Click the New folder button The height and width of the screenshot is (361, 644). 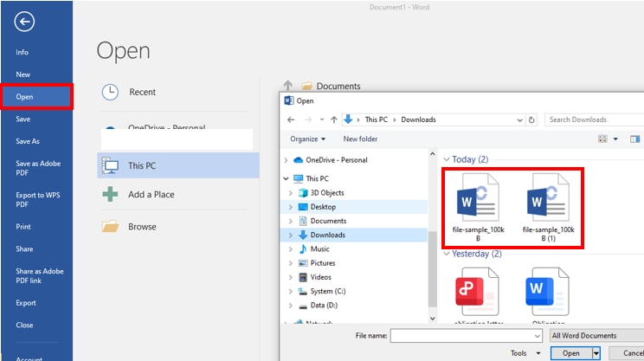click(360, 139)
